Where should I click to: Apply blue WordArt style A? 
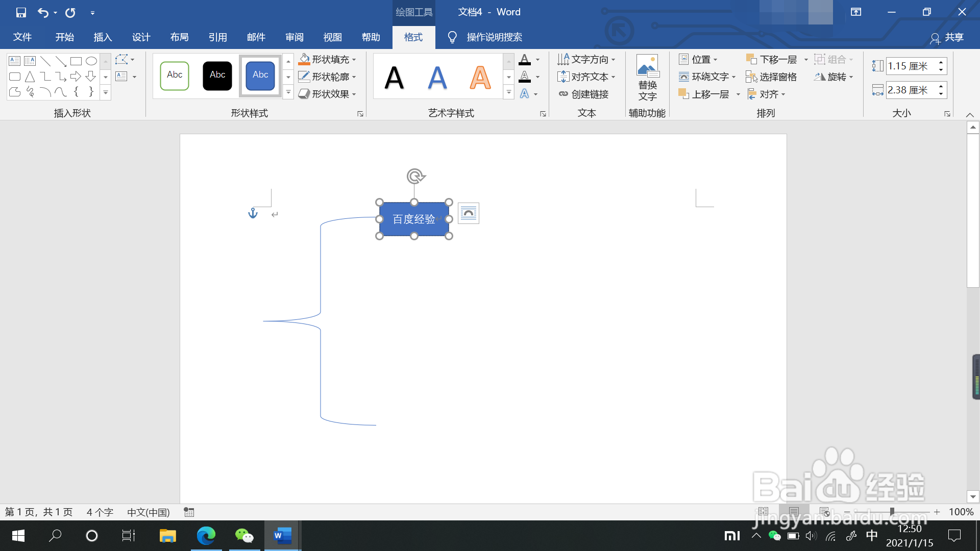437,78
